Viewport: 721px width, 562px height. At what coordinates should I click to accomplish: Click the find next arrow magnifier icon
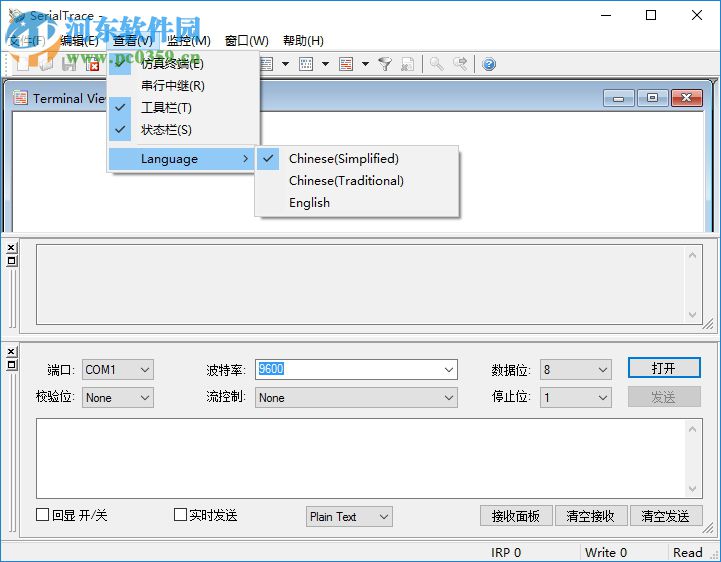point(460,64)
